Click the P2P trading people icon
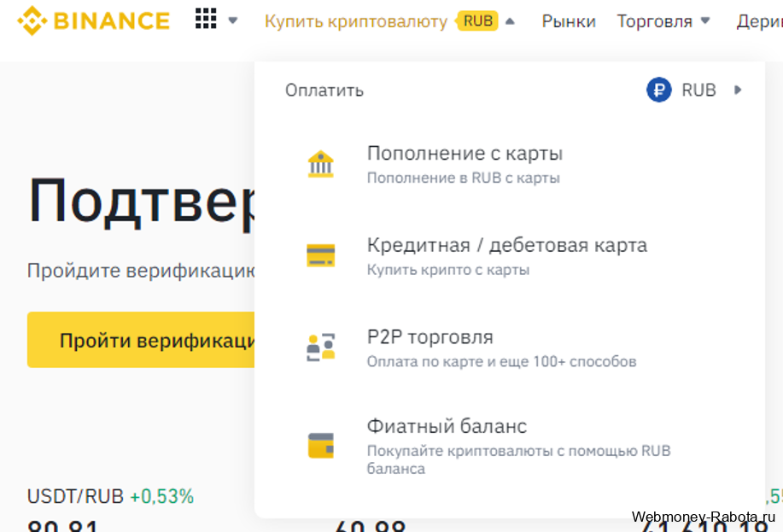This screenshot has height=532, width=783. (320, 348)
